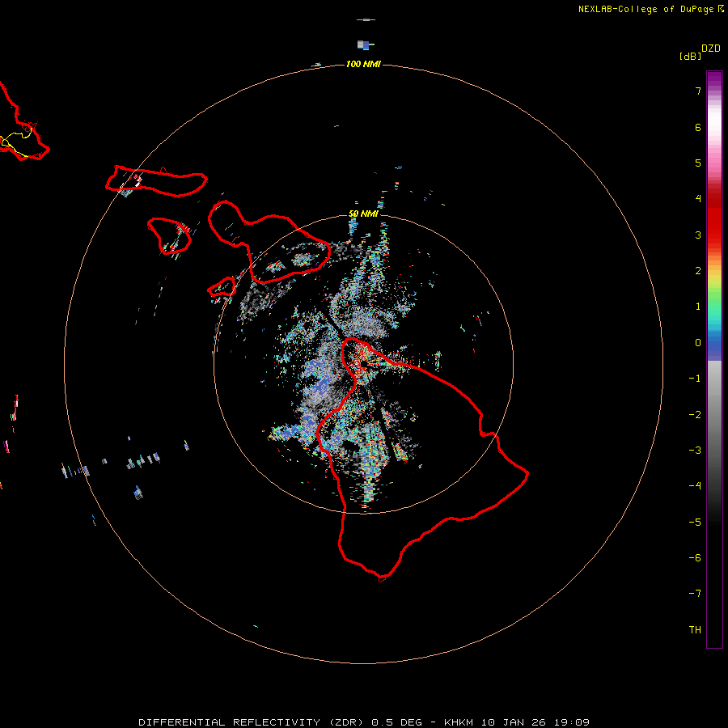This screenshot has width=728, height=728.
Task: Click the Differential Reflectivity KHKM title line
Action: click(x=364, y=722)
